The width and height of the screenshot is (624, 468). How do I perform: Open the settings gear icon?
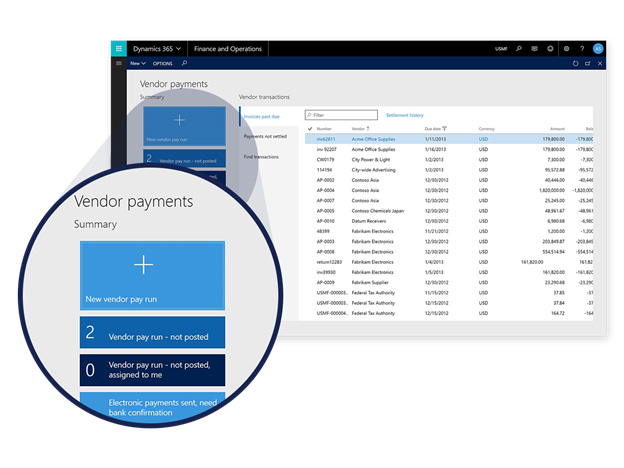click(x=566, y=49)
